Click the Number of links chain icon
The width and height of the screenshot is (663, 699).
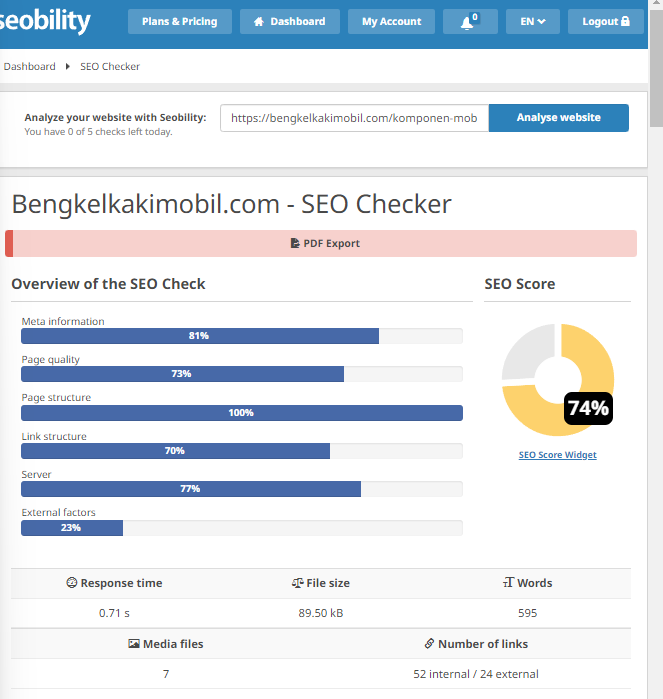tap(429, 643)
